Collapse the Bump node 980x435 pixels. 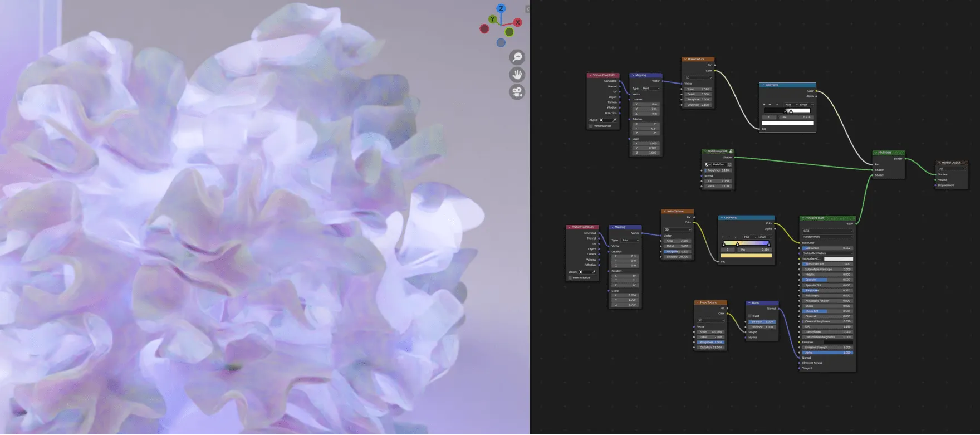click(749, 303)
